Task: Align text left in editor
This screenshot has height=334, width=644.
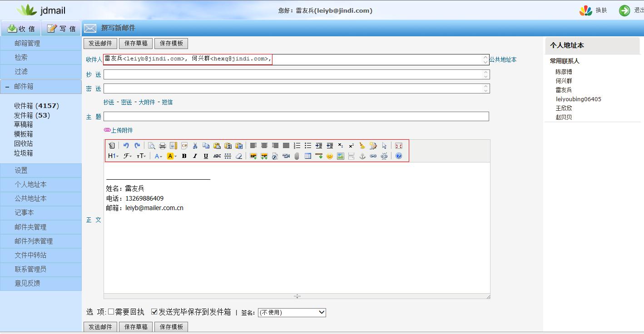Action: [253, 146]
